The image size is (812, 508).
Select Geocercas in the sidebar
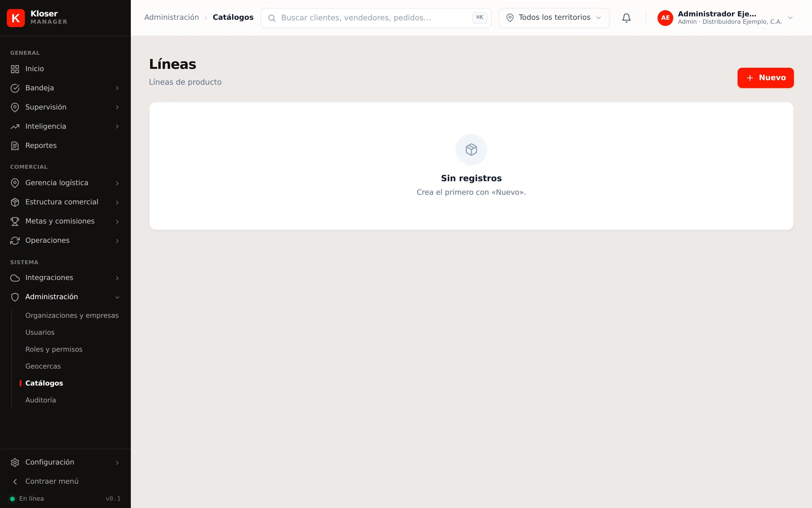[43, 366]
